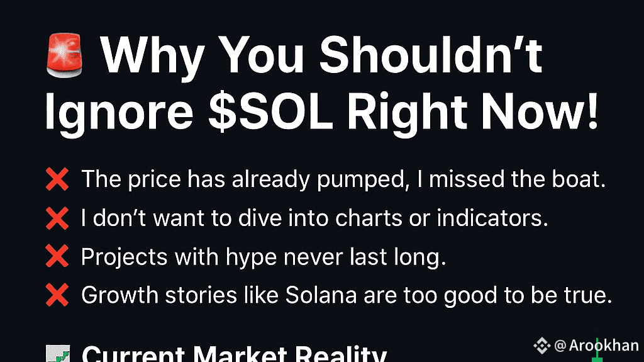Viewport: 644px width, 362px height.
Task: Select 'I missed the boat' text
Action: 511,179
